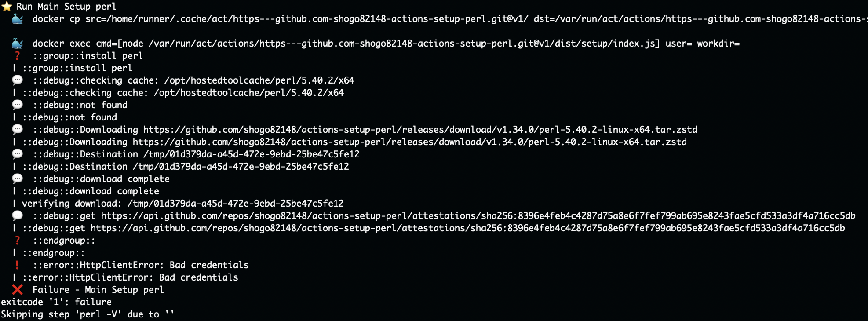Click speech bubble beside debug get attestations
Image resolution: width=868 pixels, height=321 pixels.
click(17, 215)
